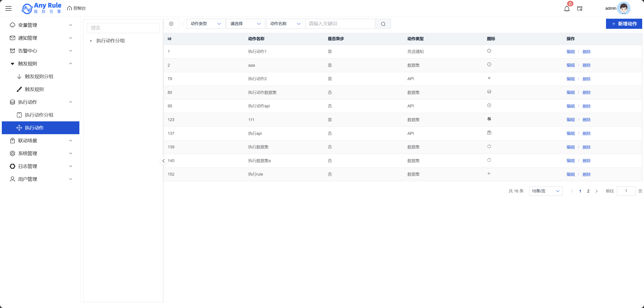Expand the 执行动作分组 tree node

click(91, 41)
